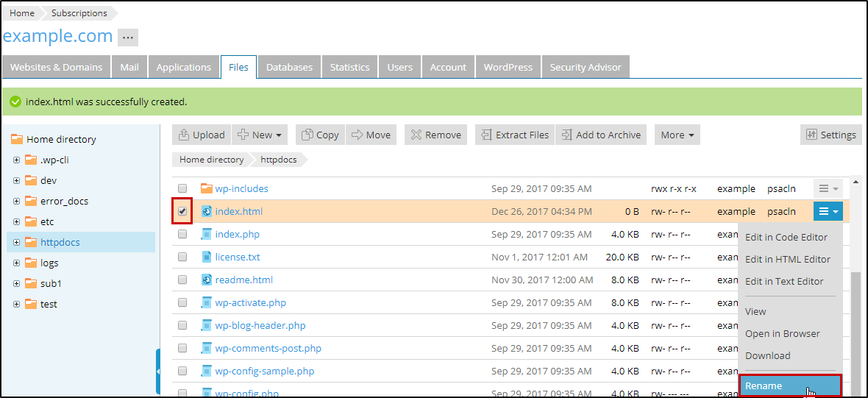Check the index.php checkbox

[x=182, y=234]
